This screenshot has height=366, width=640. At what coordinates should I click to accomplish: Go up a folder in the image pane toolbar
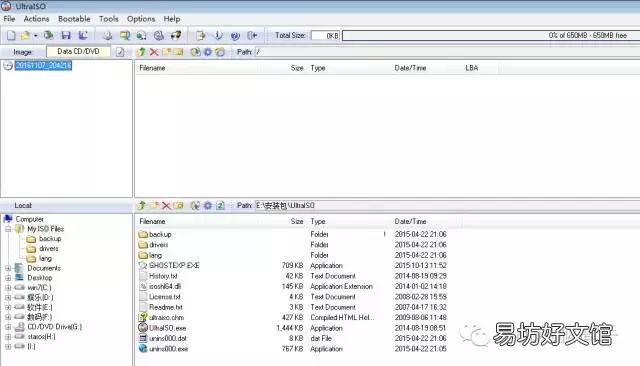point(142,52)
